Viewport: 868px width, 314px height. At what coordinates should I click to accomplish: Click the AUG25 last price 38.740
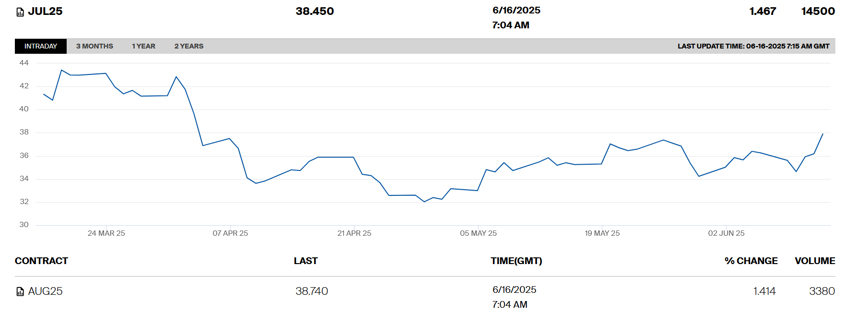[x=312, y=291]
